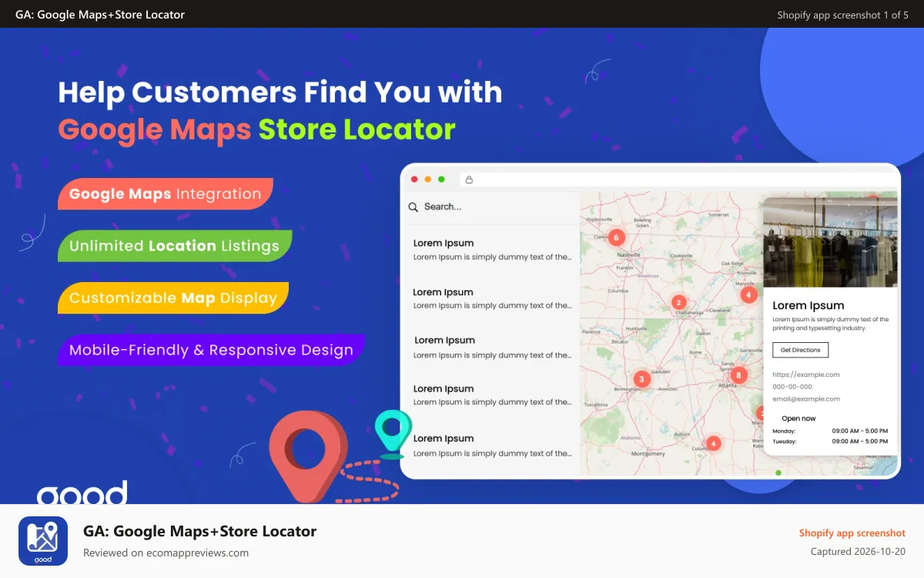Click into the Search... field
The height and width of the screenshot is (578, 924).
click(x=493, y=207)
